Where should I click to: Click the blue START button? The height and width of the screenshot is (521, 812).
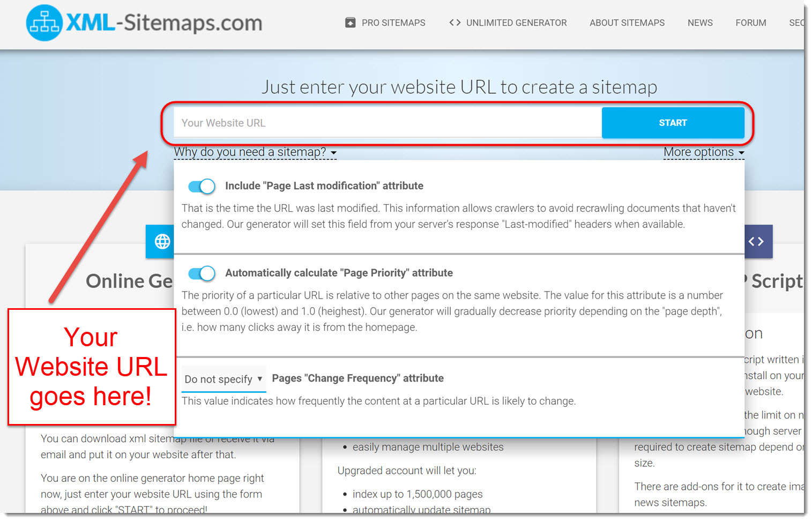[673, 123]
